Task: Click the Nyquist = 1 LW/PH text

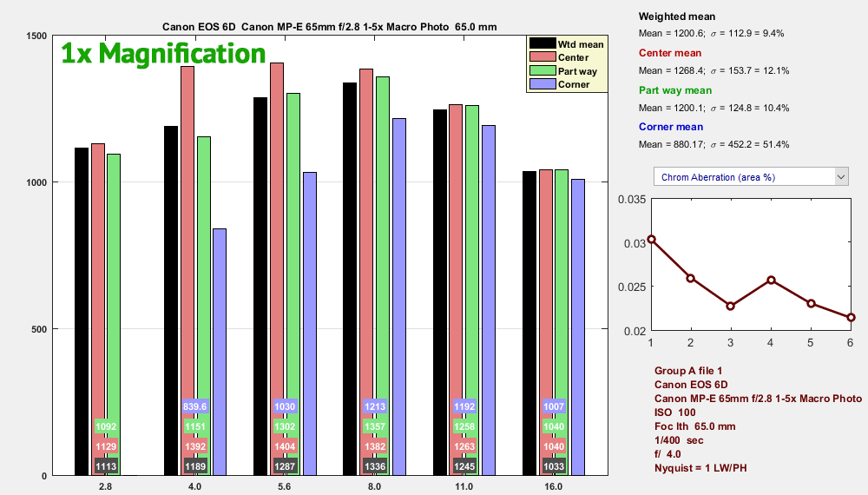Action: coord(700,468)
